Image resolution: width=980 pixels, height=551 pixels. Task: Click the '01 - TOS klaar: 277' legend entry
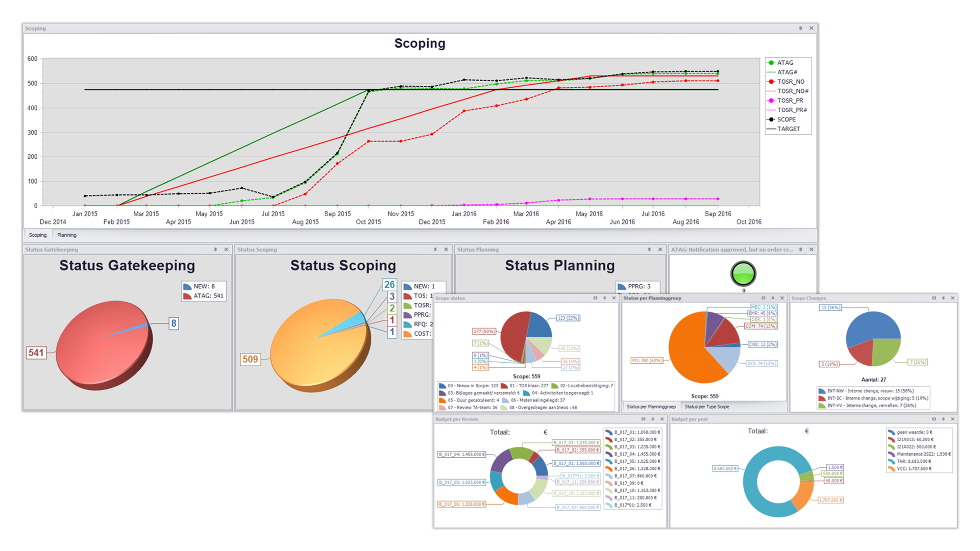pos(525,386)
